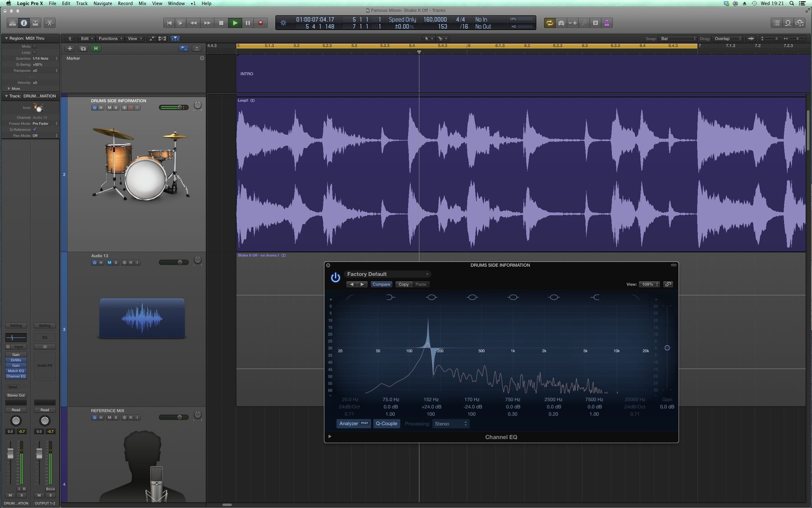812x508 pixels.
Task: Open the Match EQ plug-in slot
Action: click(16, 371)
